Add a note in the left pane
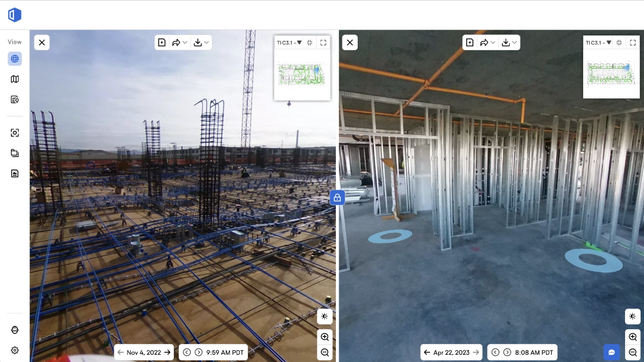 162,43
